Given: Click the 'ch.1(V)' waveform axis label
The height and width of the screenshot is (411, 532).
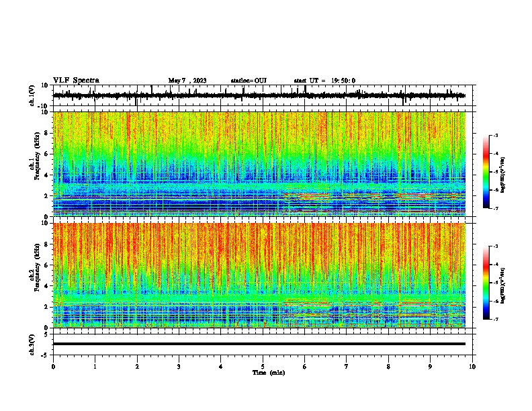Looking at the screenshot, I should [32, 95].
